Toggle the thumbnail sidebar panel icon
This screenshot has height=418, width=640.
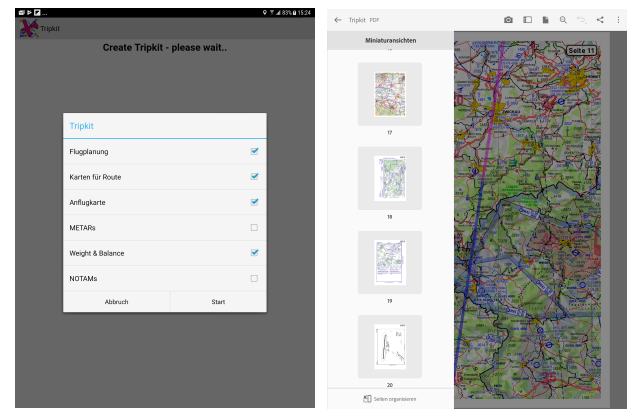click(x=527, y=19)
